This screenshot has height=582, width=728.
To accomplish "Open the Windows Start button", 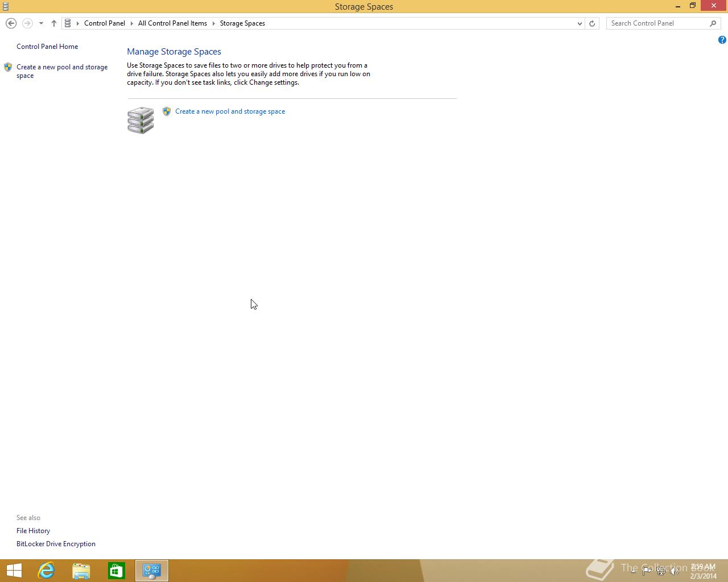I will tap(14, 571).
